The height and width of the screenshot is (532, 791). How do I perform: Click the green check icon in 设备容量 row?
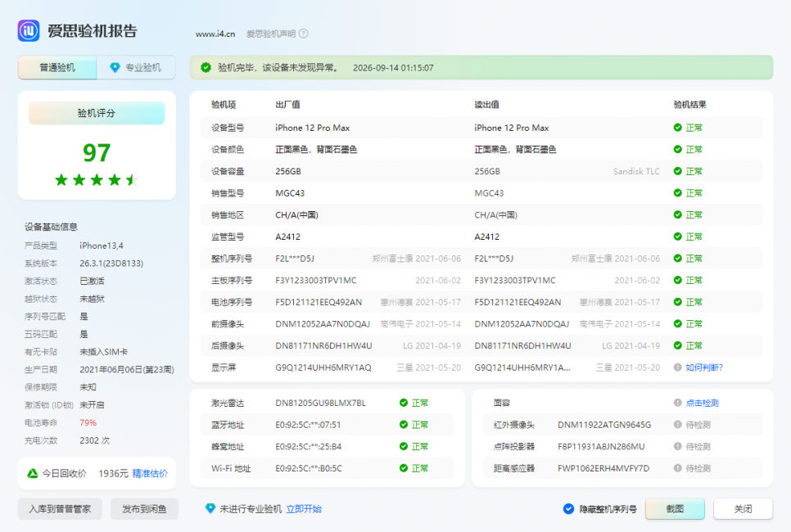pos(678,171)
